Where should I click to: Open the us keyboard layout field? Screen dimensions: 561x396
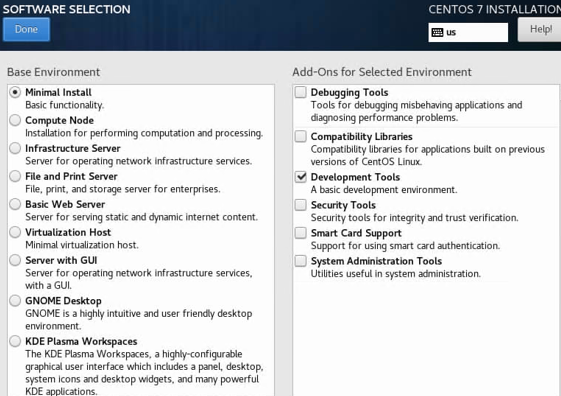pos(468,33)
